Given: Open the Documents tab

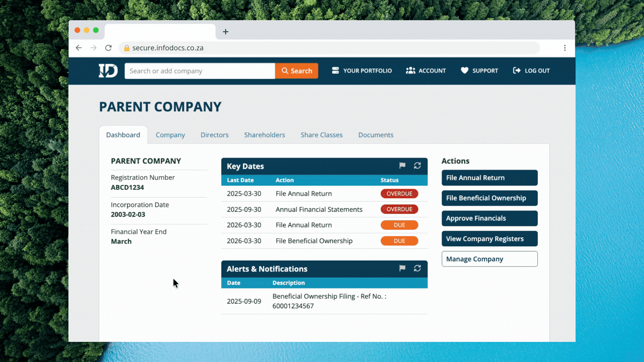Looking at the screenshot, I should coord(376,135).
